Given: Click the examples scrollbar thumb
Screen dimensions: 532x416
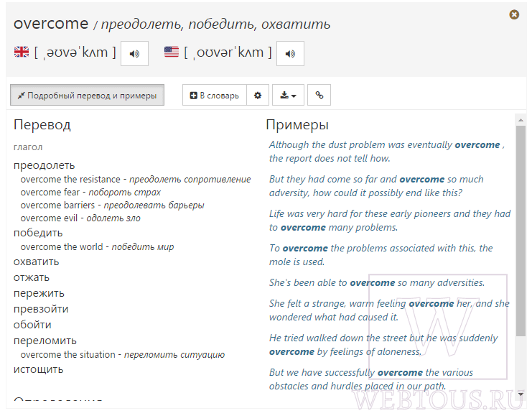Looking at the screenshot, I should click(521, 231).
